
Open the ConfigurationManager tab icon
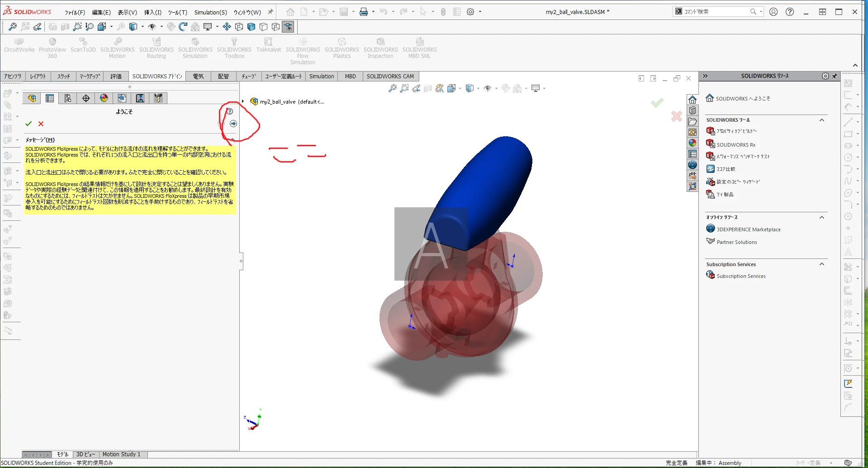(68, 98)
